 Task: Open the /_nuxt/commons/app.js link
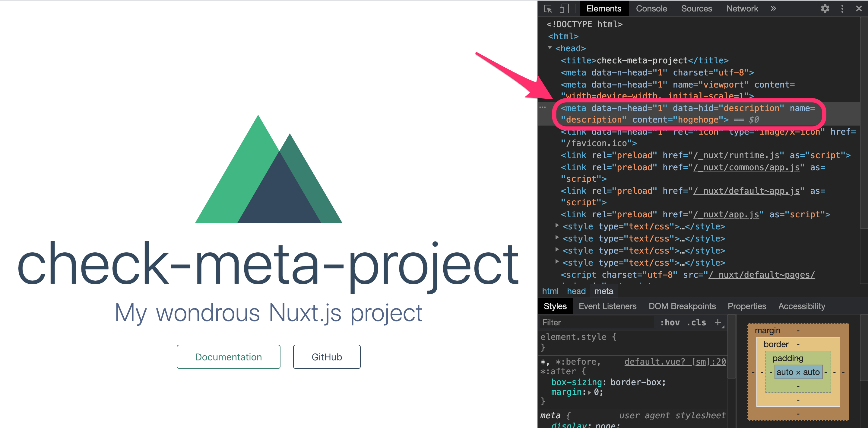coord(746,167)
